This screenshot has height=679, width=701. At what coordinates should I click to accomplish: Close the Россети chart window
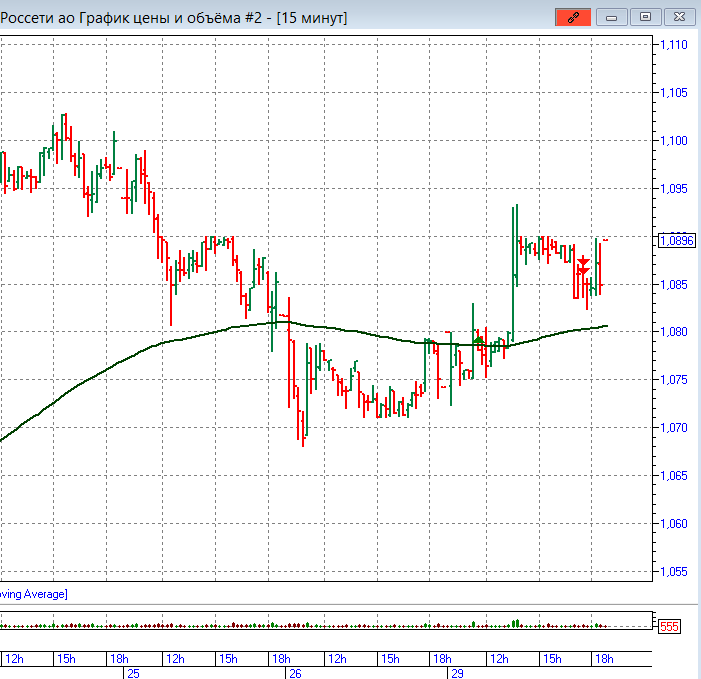coord(680,17)
